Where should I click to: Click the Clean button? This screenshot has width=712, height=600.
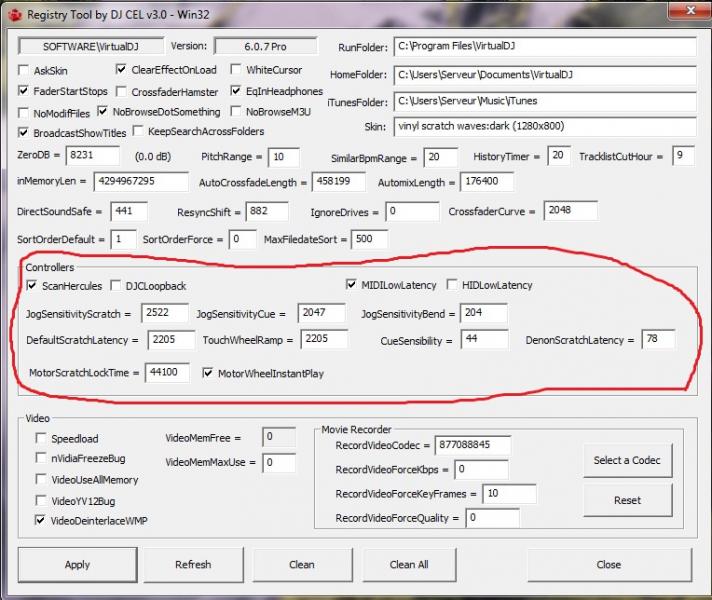point(302,565)
